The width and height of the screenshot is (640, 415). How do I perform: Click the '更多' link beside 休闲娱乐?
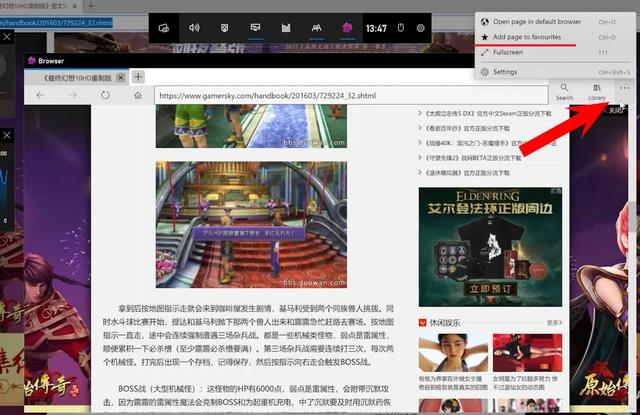click(554, 322)
